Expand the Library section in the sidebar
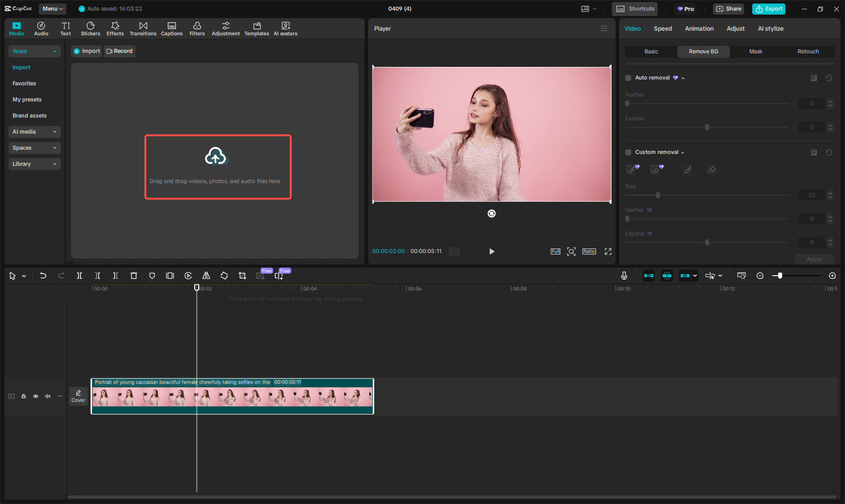This screenshot has height=504, width=845. [x=34, y=163]
